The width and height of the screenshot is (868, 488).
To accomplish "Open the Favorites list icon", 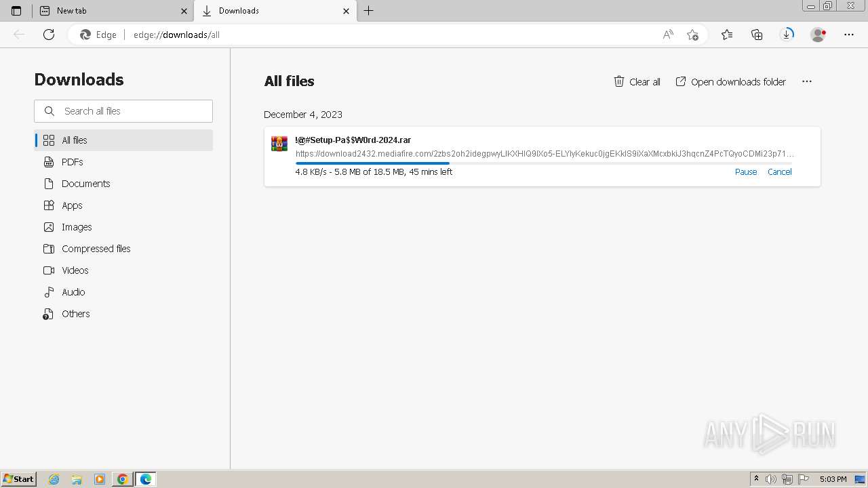I will [x=727, y=35].
